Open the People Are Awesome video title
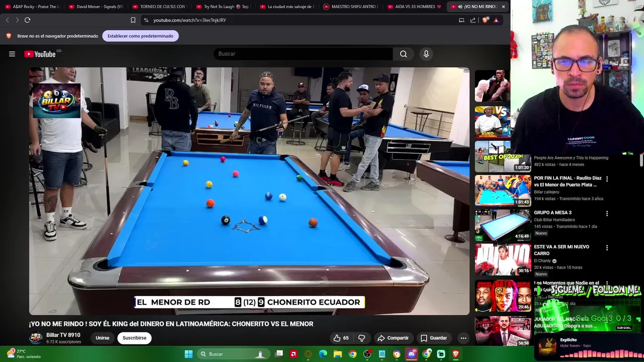The width and height of the screenshot is (644, 362). click(x=571, y=158)
